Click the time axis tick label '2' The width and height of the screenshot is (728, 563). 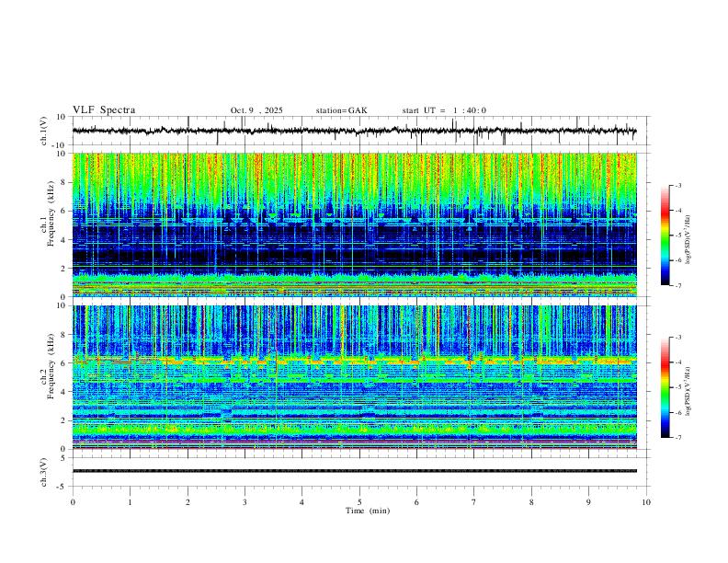(x=188, y=502)
